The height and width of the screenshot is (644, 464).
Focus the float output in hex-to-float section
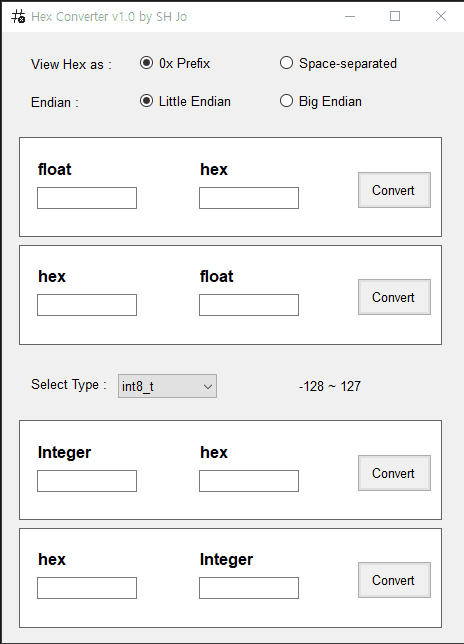[x=249, y=305]
